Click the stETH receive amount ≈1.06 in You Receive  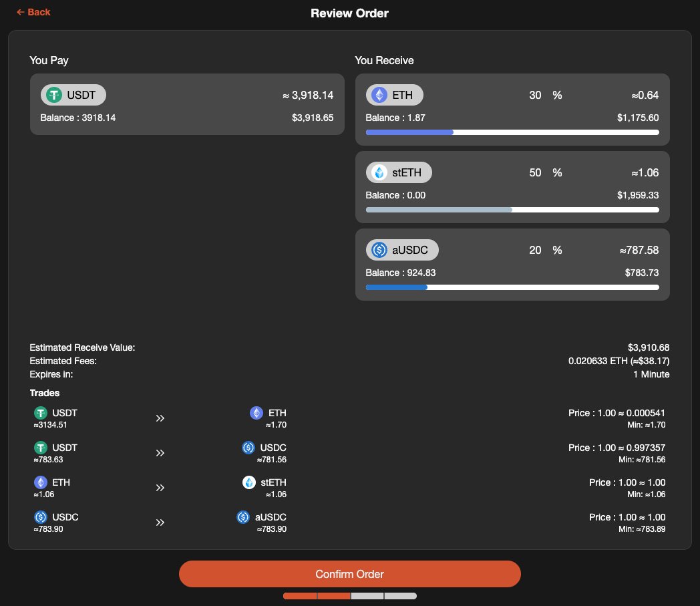[x=645, y=173]
